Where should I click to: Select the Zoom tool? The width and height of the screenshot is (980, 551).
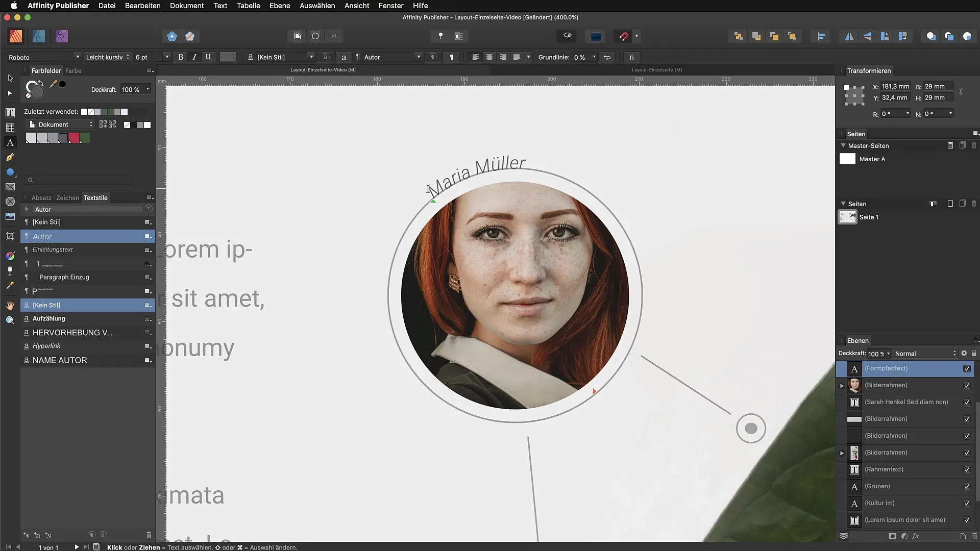tap(10, 320)
